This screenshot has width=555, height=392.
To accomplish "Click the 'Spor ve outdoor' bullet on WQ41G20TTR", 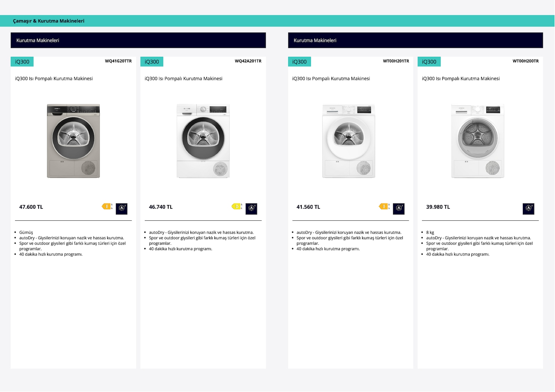I will coord(72,246).
